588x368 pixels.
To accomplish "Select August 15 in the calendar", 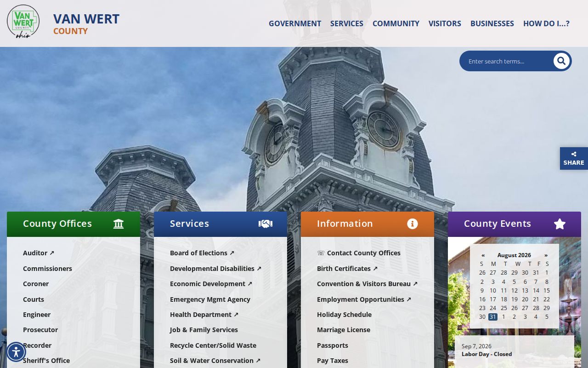I will click(547, 290).
